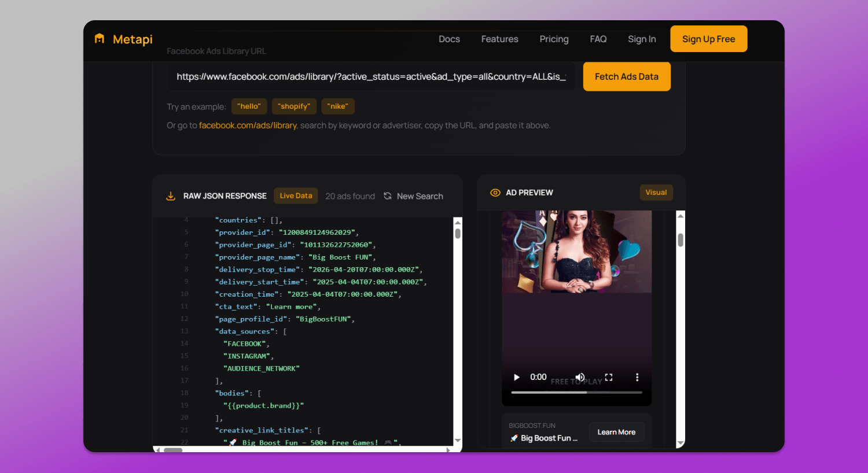Click the JSON panel scroll down arrow
Screen dimensions: 868x473
[x=458, y=441]
